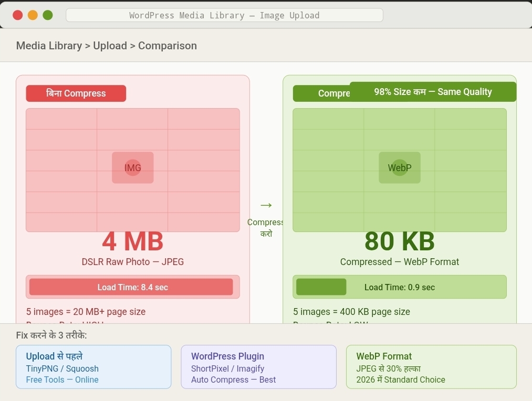Screen dimensions: 532x401
Task: Click 5 images = 20 MB+ page size
Action: [86, 312]
